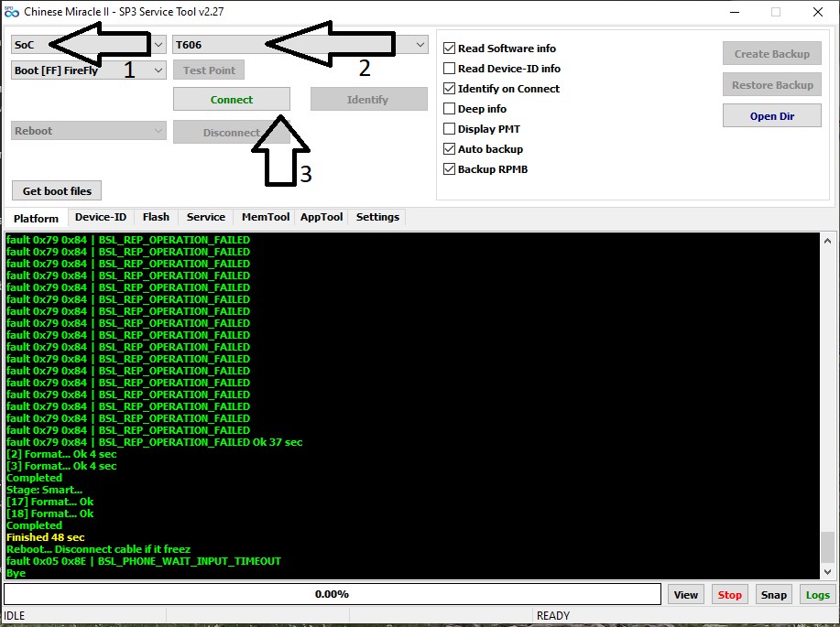
Task: Click the "[18] Format... Ok" log line
Action: pyautogui.click(x=49, y=513)
